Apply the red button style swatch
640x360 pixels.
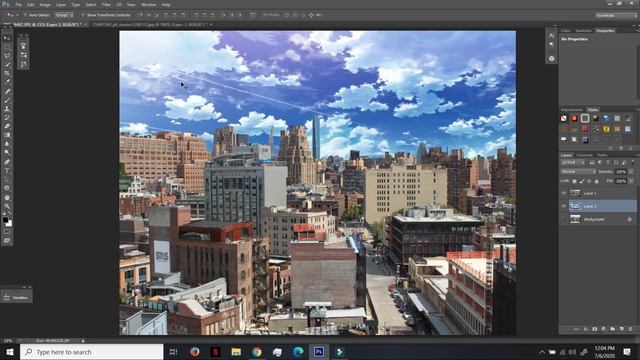click(585, 129)
